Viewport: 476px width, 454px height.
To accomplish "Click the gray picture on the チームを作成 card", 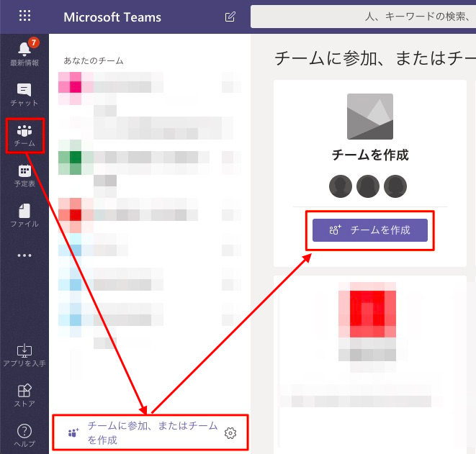I will (370, 117).
